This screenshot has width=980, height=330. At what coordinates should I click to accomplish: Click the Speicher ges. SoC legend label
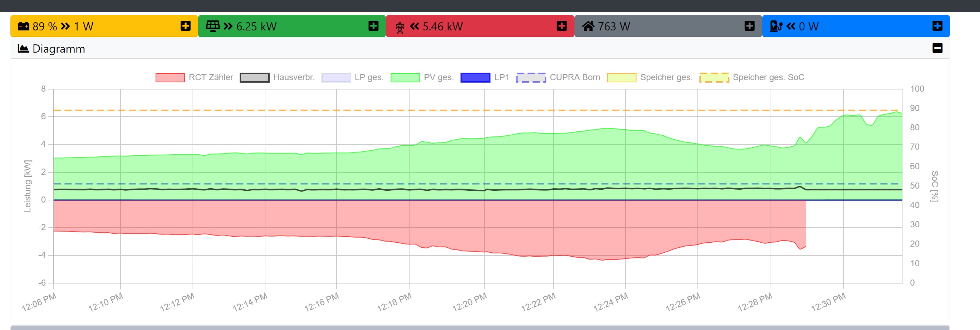pyautogui.click(x=769, y=78)
